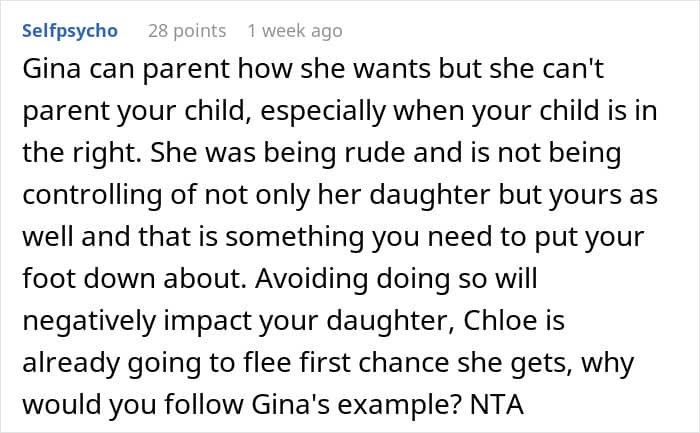This screenshot has width=700, height=433.
Task: Click the word 'negatively' in the comment
Action: click(x=89, y=321)
